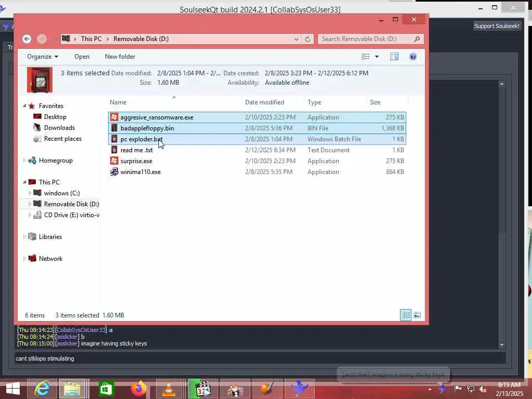This screenshot has height=399, width=532.
Task: Select the read me .txt file icon
Action: point(114,150)
